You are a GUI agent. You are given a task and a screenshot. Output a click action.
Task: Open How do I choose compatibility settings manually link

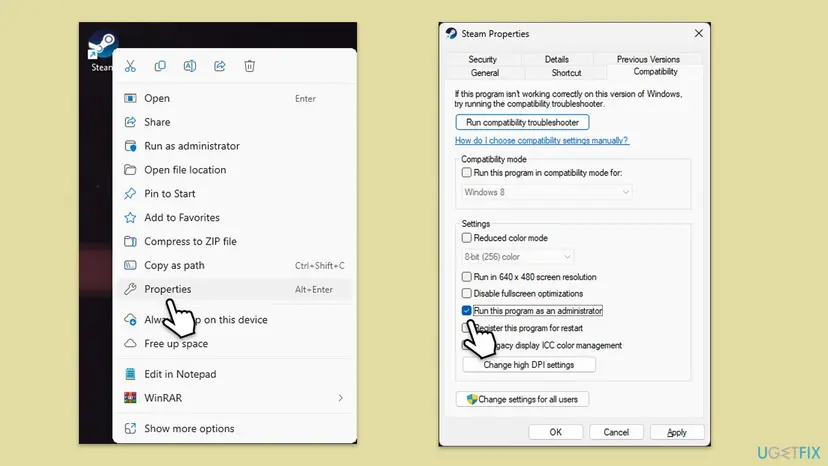pos(542,141)
